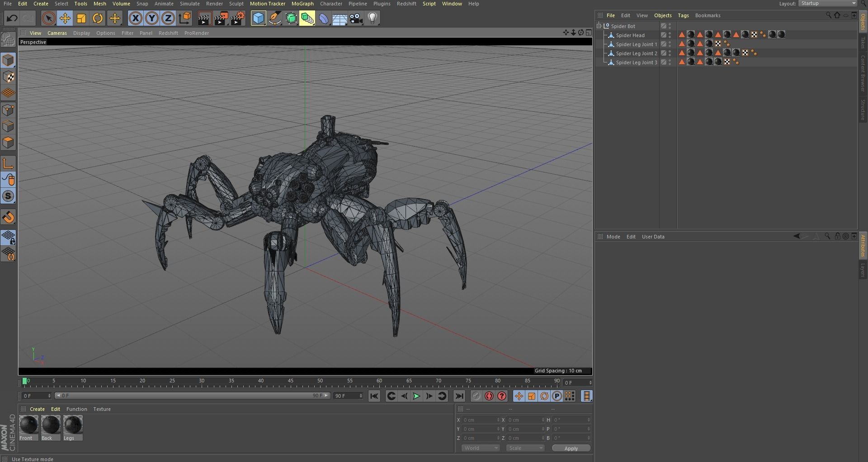
Task: Play animation forward
Action: [416, 396]
